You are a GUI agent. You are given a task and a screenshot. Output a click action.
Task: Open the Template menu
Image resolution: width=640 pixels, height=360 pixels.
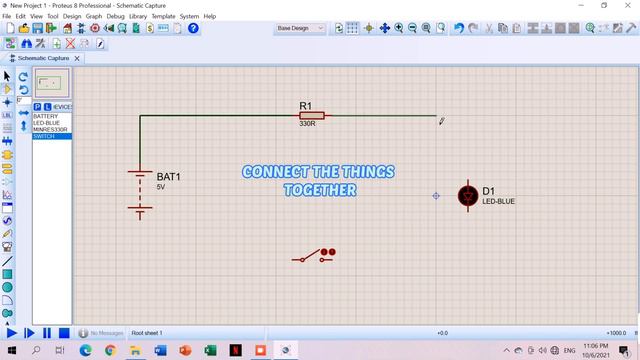pos(163,16)
